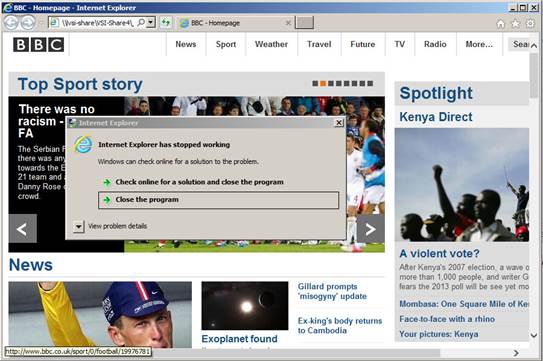This screenshot has width=543, height=361.
Task: Click the browser Back arrow button
Action: (x=11, y=23)
